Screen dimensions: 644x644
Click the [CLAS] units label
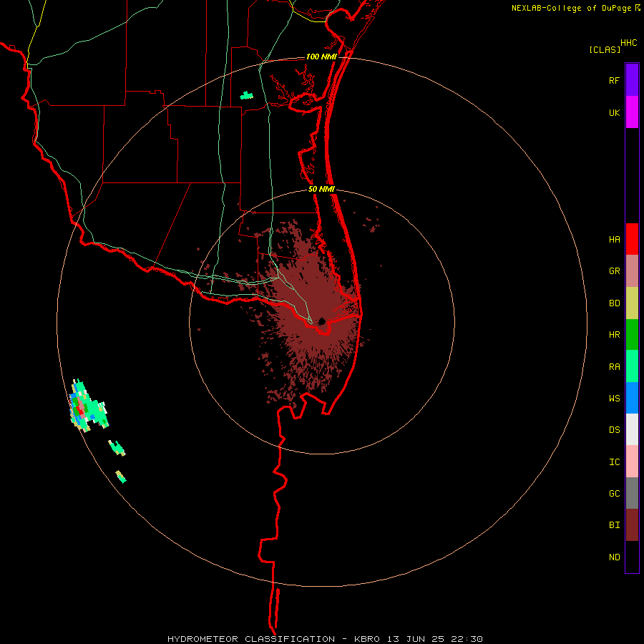click(x=605, y=50)
